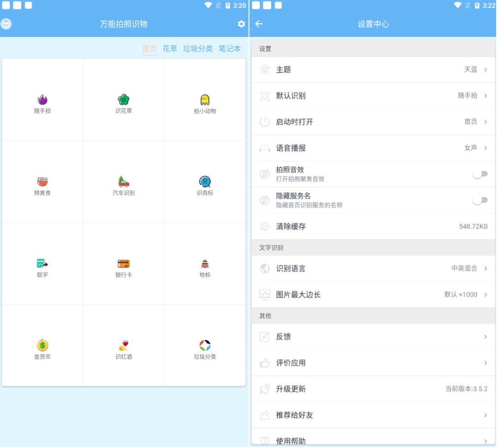The height and width of the screenshot is (448, 498).
Task: Open the 笔记本 tab
Action: point(229,49)
